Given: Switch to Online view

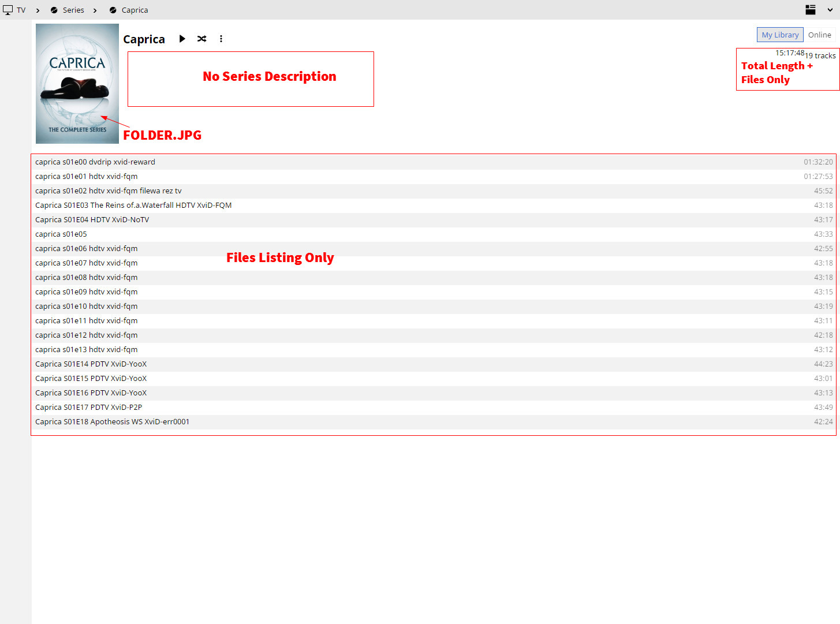Looking at the screenshot, I should (819, 35).
